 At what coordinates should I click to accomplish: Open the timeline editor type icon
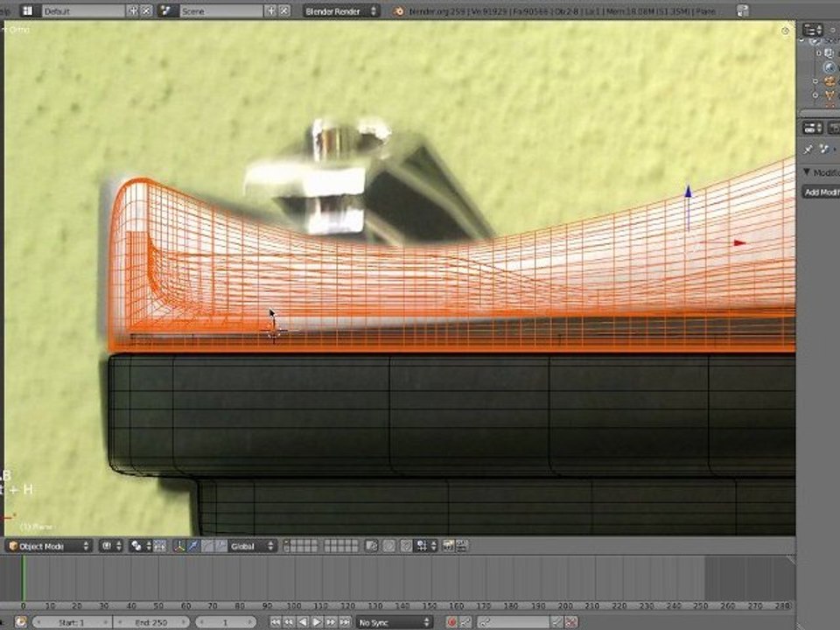(x=20, y=622)
